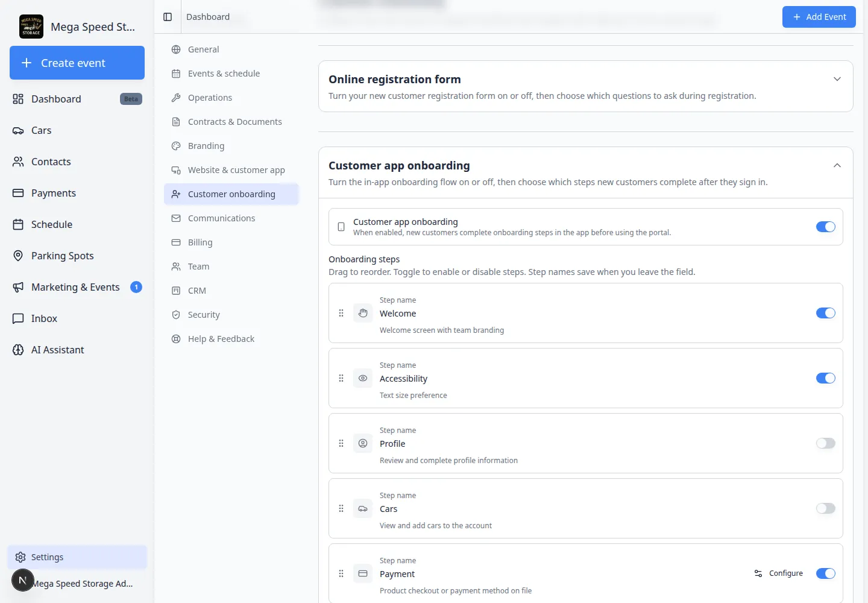
Task: Open Settings at sidebar bottom
Action: pos(77,557)
